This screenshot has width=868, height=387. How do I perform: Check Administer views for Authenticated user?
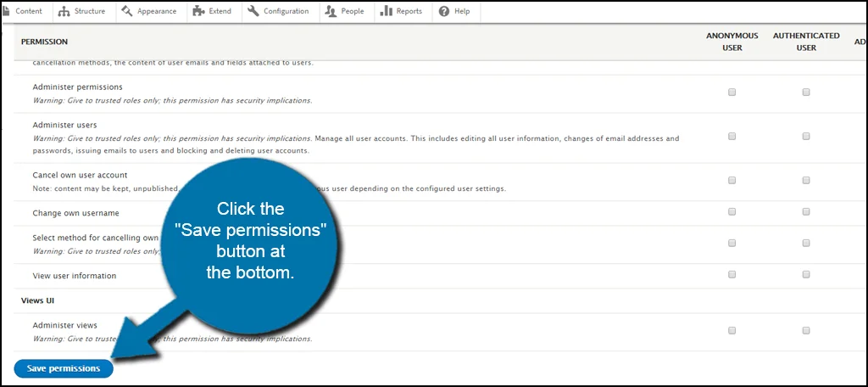[806, 330]
